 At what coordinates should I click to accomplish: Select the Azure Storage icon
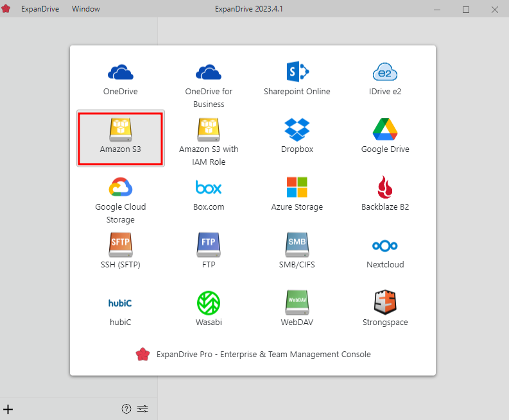point(297,187)
